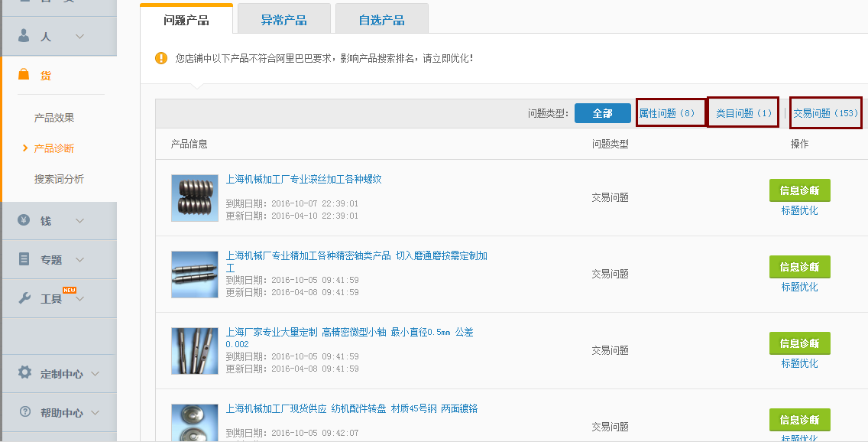The height and width of the screenshot is (442, 868).
Task: Expand the 专题 section chevron
Action: click(x=79, y=260)
